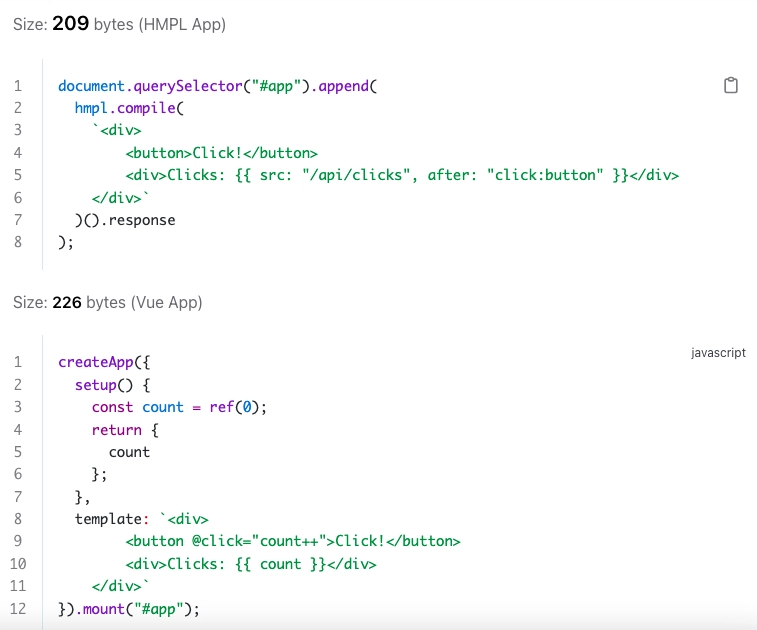This screenshot has width=757, height=630.
Task: Click "<div>Clicks: {{ count }}</div>" line
Action: pos(251,564)
